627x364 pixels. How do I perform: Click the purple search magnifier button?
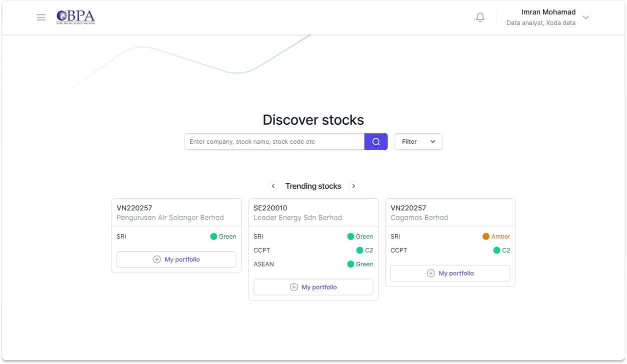(x=376, y=142)
